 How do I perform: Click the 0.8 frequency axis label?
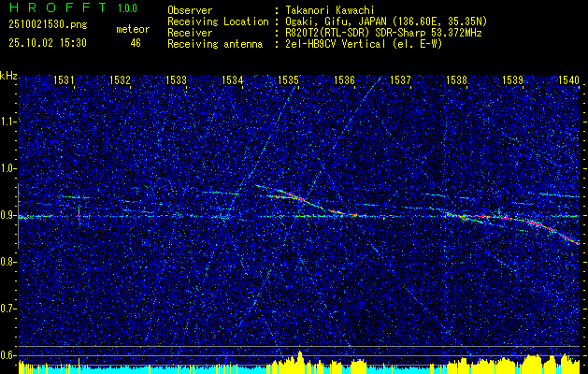[x=7, y=262]
